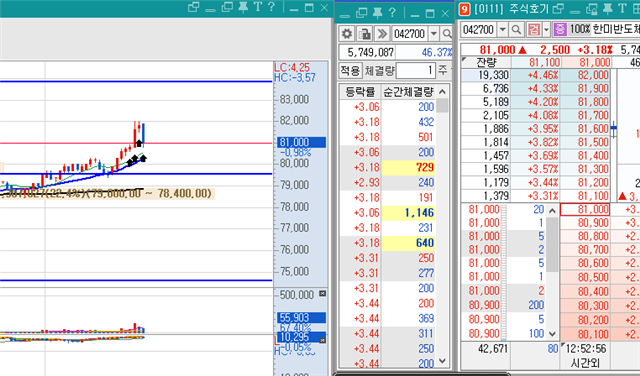Click the purple 증 badge icon
This screenshot has height=376, width=640.
click(560, 29)
